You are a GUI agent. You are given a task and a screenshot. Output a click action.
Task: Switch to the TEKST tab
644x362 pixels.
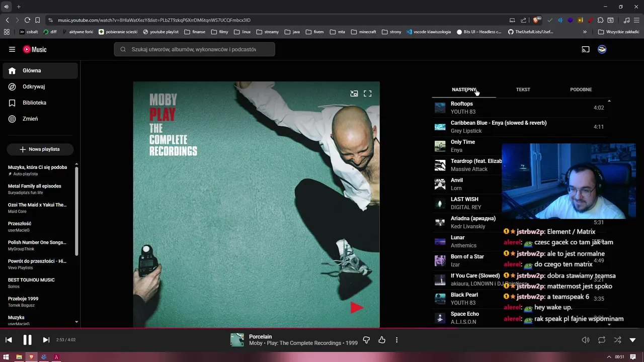523,89
